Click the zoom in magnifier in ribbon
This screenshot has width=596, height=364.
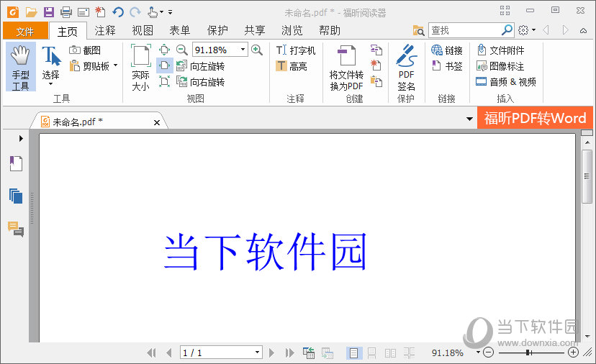257,50
